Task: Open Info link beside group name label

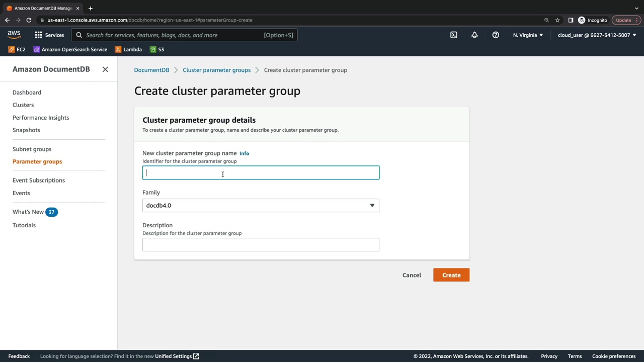Action: pyautogui.click(x=244, y=153)
